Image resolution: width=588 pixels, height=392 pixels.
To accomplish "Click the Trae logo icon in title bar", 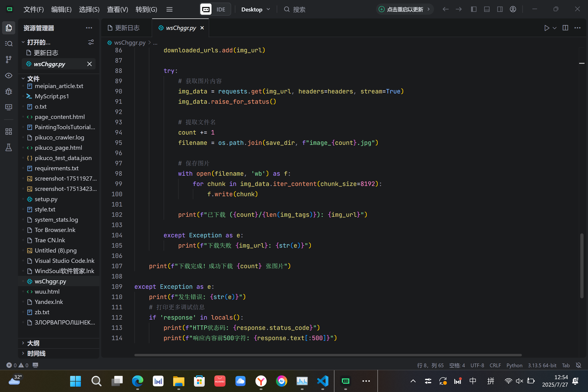I will (x=10, y=9).
